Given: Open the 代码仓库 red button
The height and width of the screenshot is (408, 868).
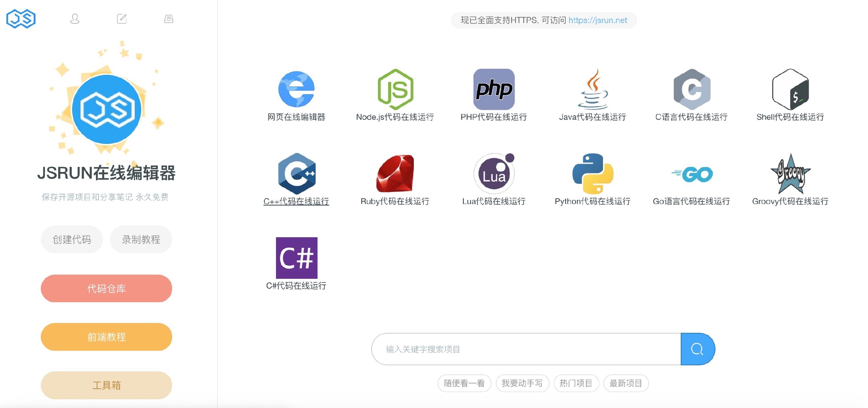Looking at the screenshot, I should click(106, 289).
